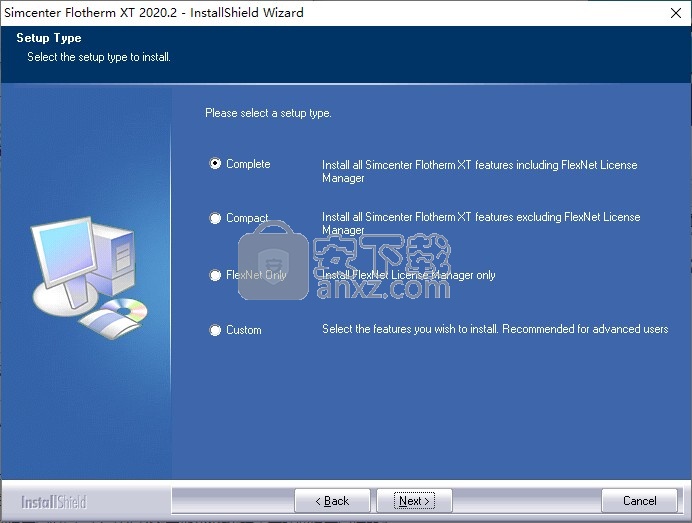
Task: Click the InstallShield logo at bottom left
Action: (x=54, y=502)
